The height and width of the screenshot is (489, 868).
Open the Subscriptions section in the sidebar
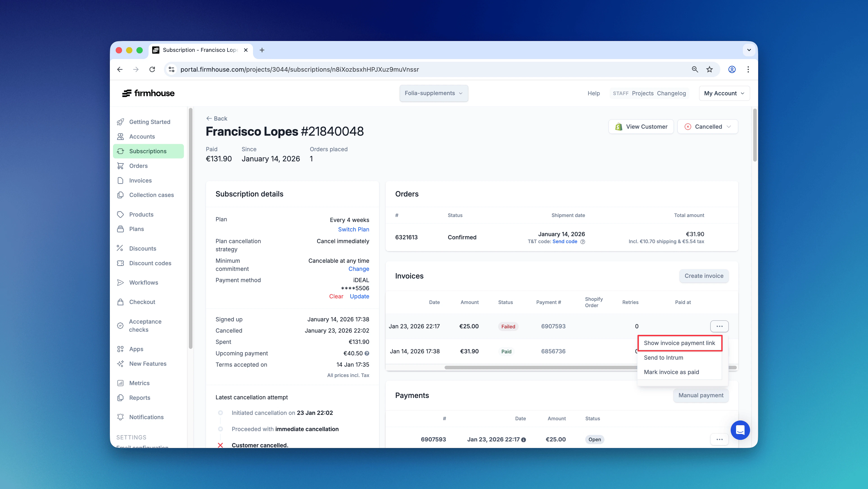coord(148,151)
